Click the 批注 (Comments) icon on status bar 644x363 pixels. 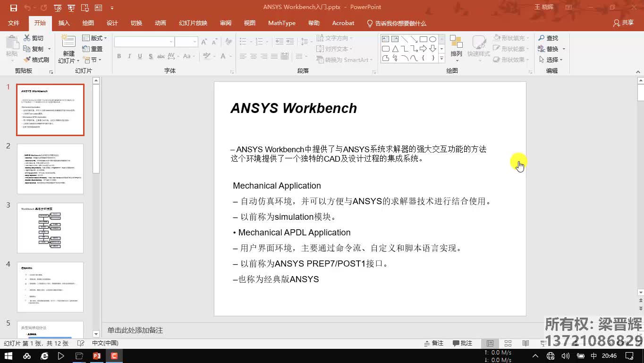pyautogui.click(x=462, y=343)
